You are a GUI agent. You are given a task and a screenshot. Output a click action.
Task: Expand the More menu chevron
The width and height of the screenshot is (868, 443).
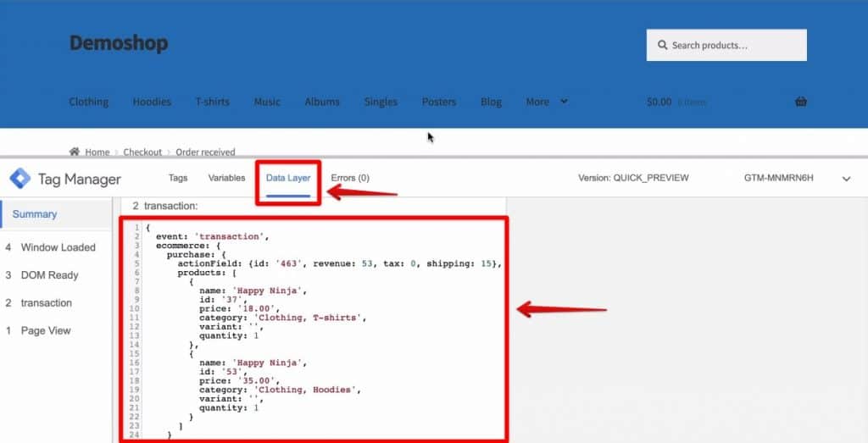[564, 101]
